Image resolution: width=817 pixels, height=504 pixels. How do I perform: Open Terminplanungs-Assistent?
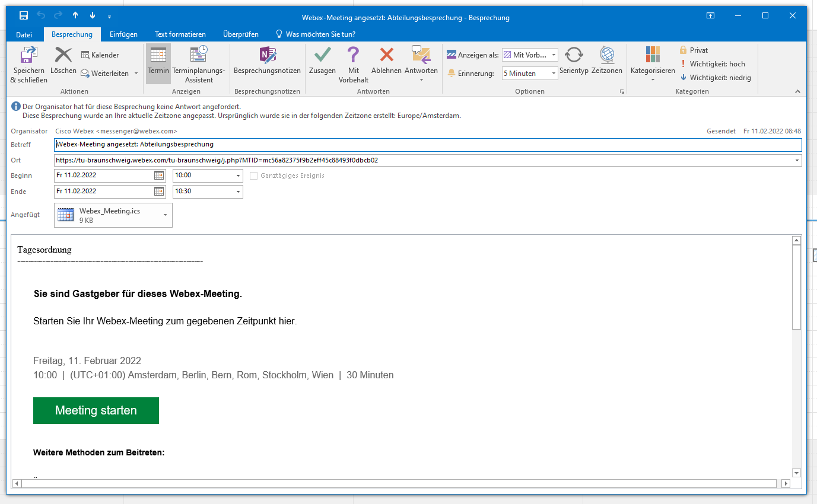pyautogui.click(x=199, y=65)
